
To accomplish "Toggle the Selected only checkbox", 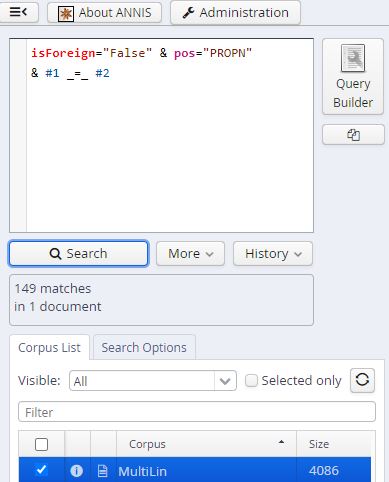I will coord(251,380).
